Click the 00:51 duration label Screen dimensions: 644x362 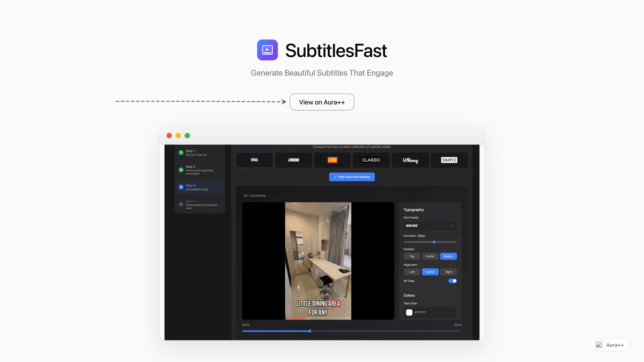pyautogui.click(x=458, y=325)
